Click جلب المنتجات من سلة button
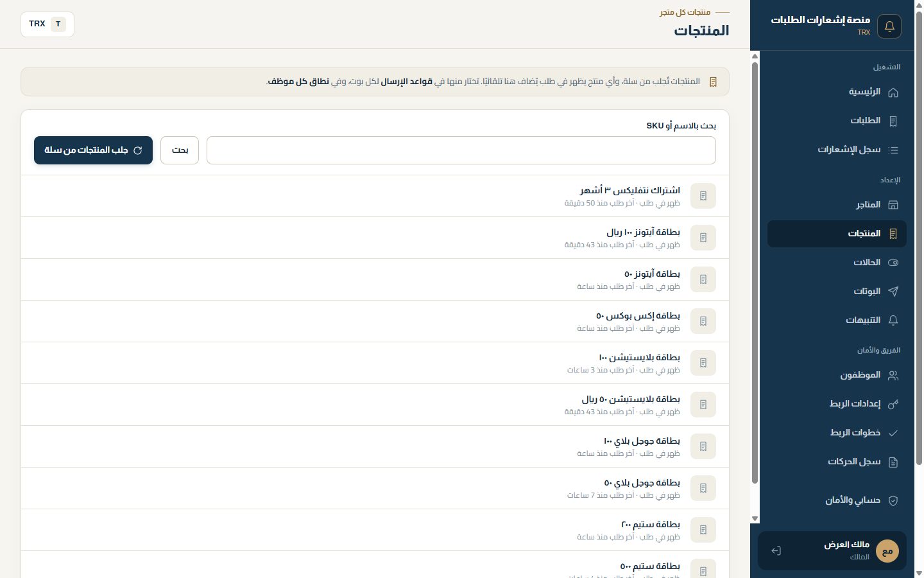 93,150
